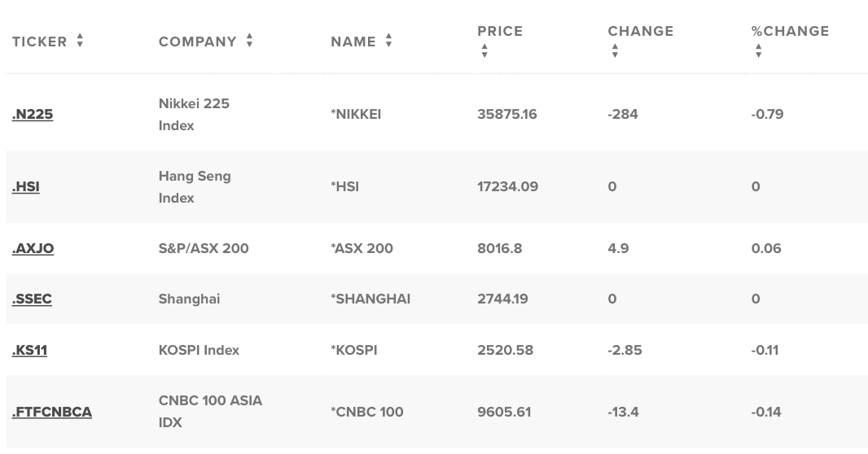Image resolution: width=868 pixels, height=454 pixels.
Task: Click the sort arrows next to COMPANY
Action: (x=250, y=41)
